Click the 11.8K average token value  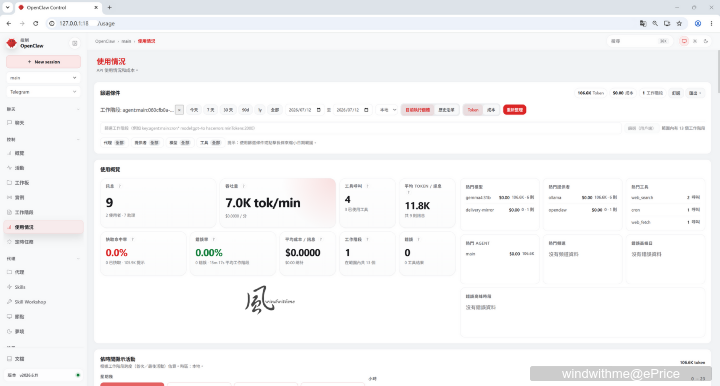point(417,206)
